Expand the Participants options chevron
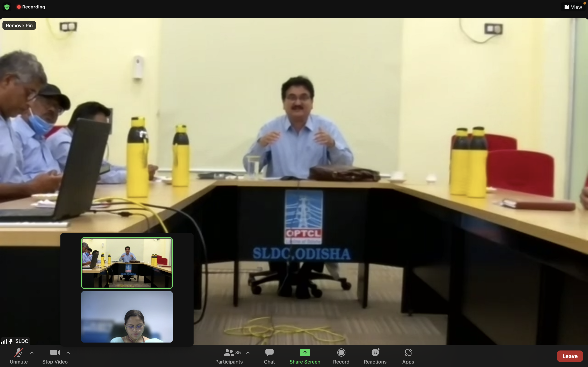This screenshot has height=367, width=588. click(248, 353)
